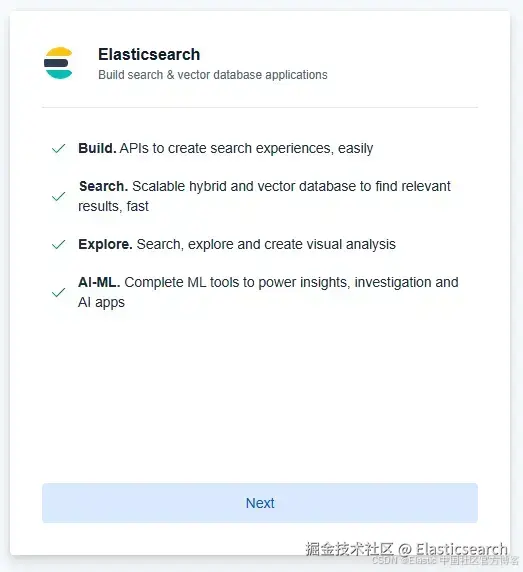Click the checkmark beside AI-ML
The height and width of the screenshot is (572, 523).
point(58,293)
